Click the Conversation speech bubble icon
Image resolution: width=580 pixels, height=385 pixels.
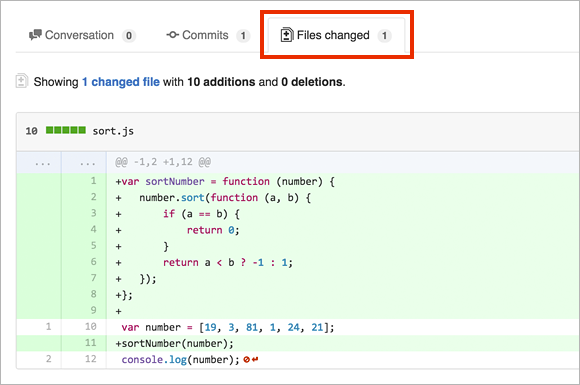35,35
